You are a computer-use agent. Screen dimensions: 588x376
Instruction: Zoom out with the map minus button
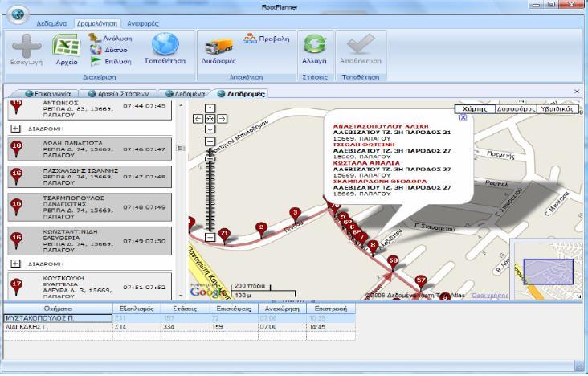tap(210, 237)
